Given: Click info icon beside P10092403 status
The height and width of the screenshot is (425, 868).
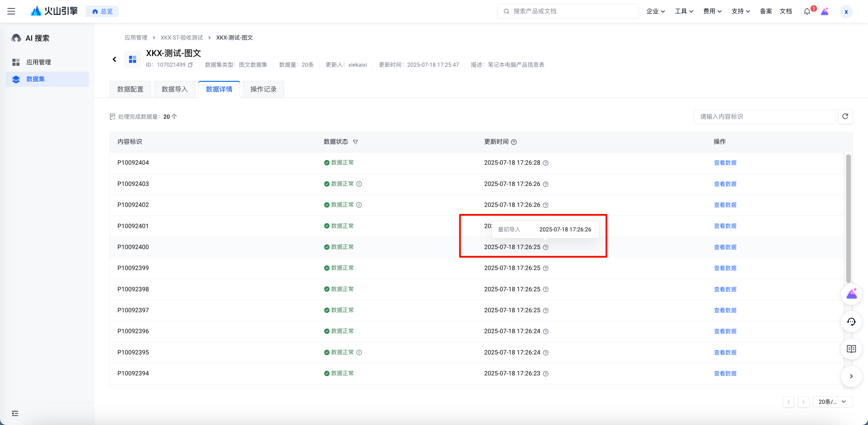Looking at the screenshot, I should click(359, 184).
